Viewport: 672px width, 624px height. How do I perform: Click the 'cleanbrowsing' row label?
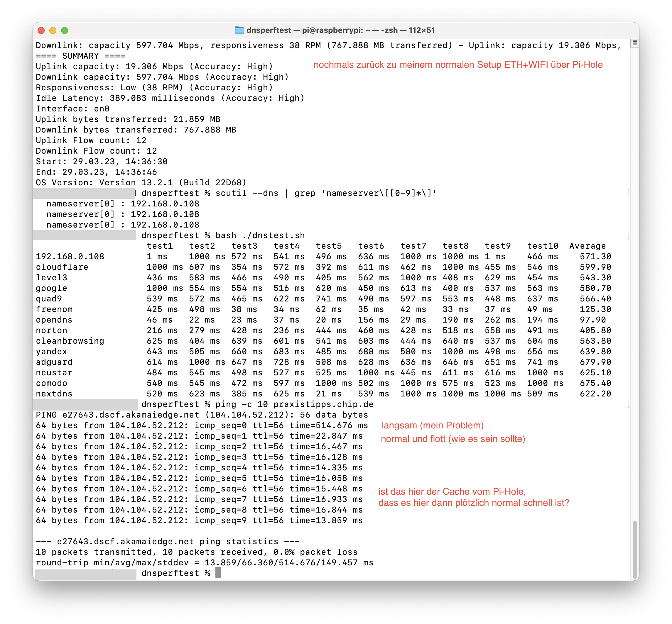[x=70, y=341]
